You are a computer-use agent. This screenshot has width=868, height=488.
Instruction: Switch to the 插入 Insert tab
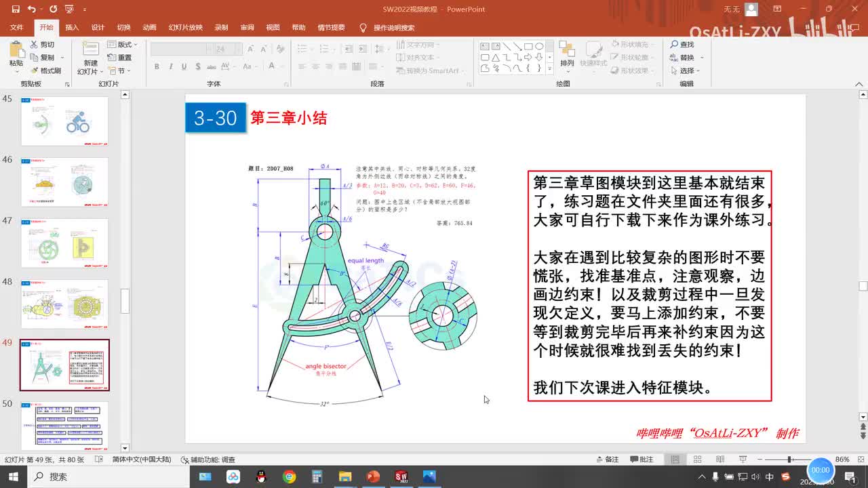[72, 28]
